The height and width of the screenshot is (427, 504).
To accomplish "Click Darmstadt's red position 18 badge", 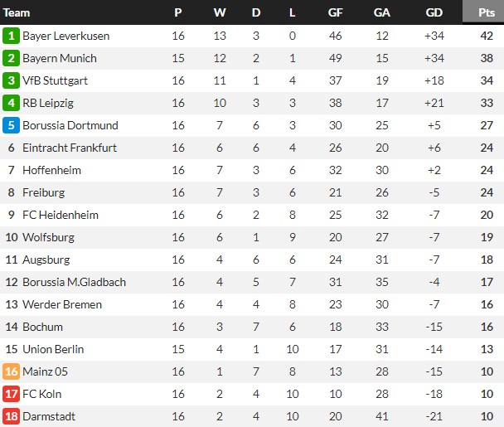I will coord(12,416).
